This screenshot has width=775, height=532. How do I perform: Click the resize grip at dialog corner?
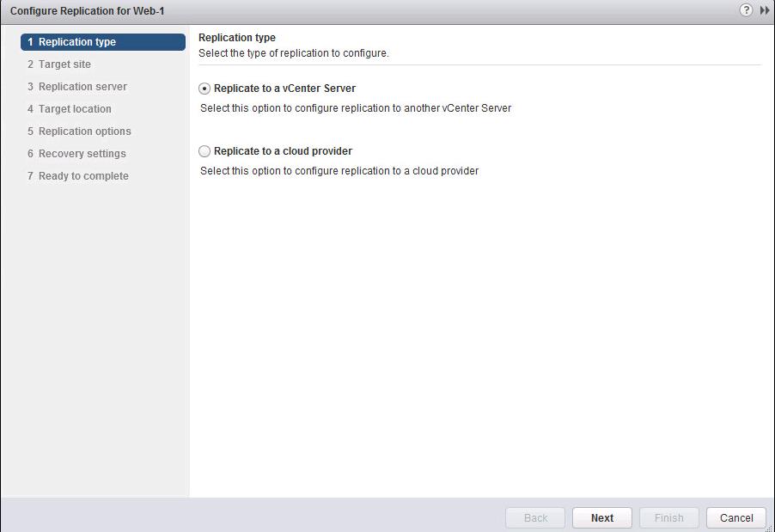pyautogui.click(x=771, y=528)
